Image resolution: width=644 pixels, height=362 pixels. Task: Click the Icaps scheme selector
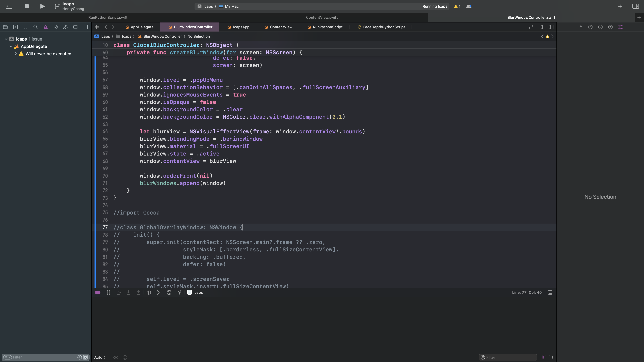(x=206, y=7)
